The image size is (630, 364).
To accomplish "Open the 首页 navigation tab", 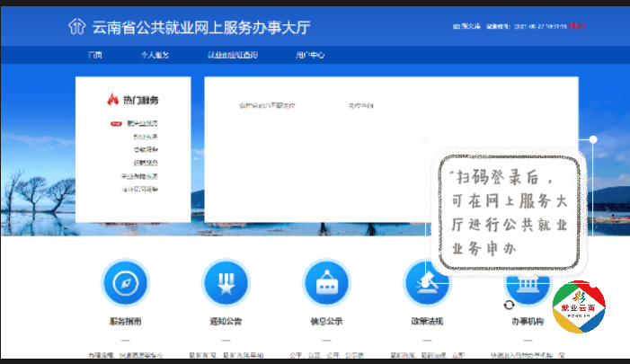I will click(95, 56).
